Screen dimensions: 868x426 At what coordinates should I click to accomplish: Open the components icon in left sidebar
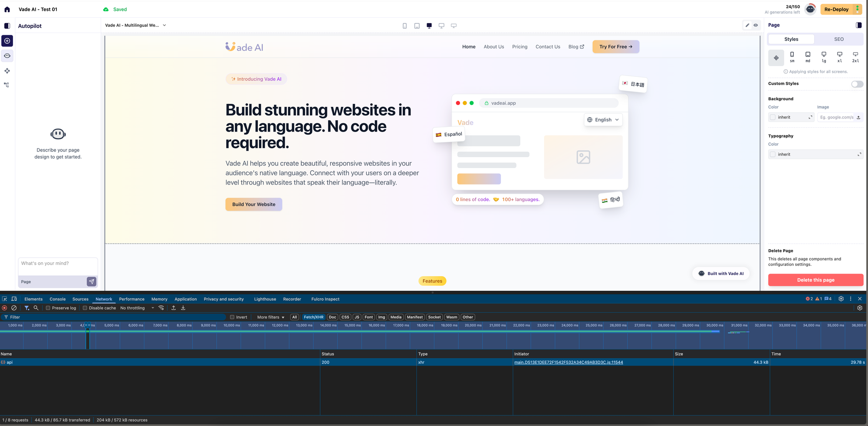[7, 70]
